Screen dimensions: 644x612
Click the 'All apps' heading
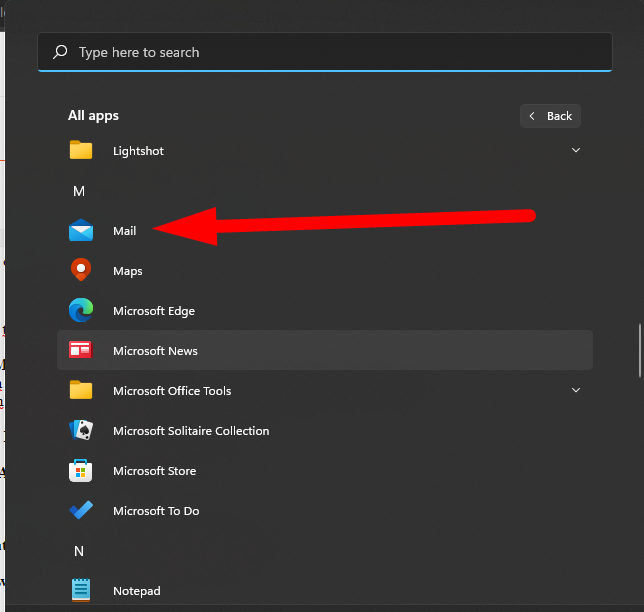coord(93,115)
